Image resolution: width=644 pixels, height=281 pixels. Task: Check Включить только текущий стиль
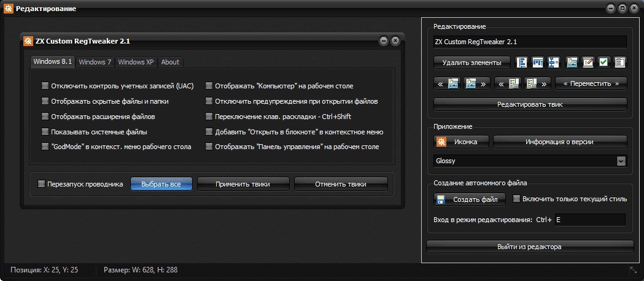tap(570, 199)
